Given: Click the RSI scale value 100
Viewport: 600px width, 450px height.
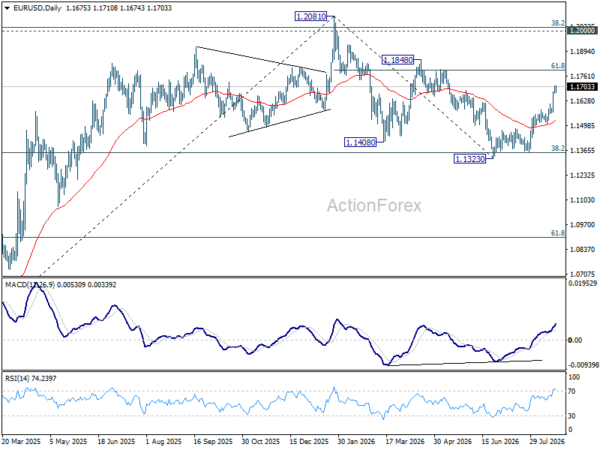Looking at the screenshot, I should pos(574,377).
